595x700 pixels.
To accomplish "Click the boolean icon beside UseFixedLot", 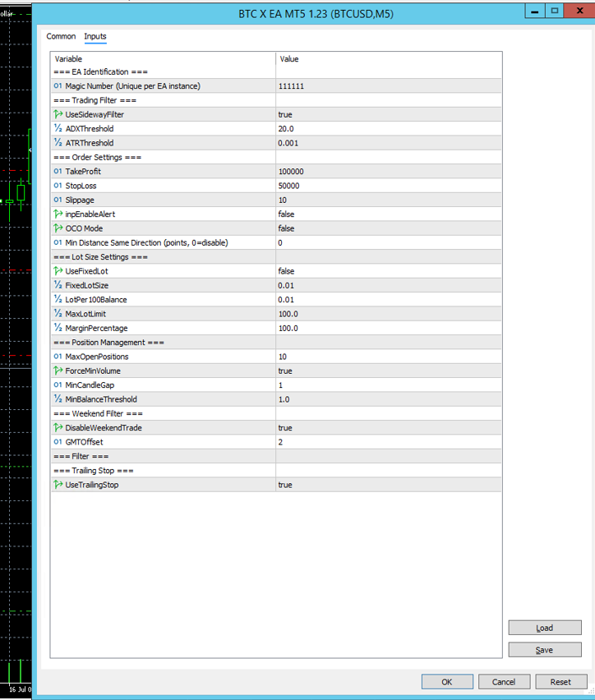I will pos(58,271).
